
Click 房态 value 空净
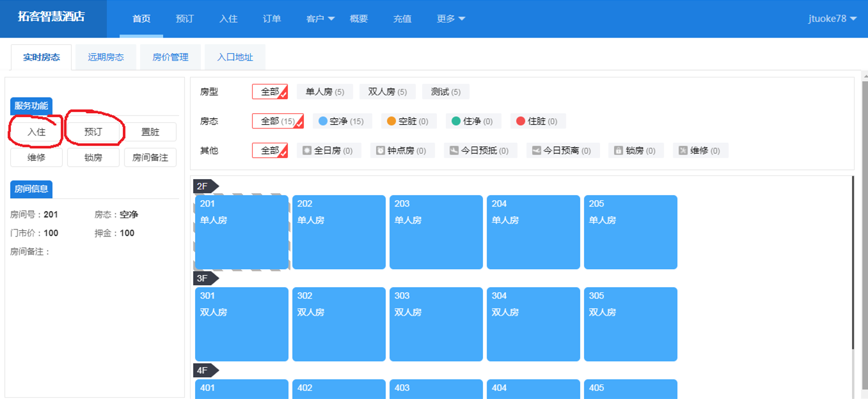[129, 215]
